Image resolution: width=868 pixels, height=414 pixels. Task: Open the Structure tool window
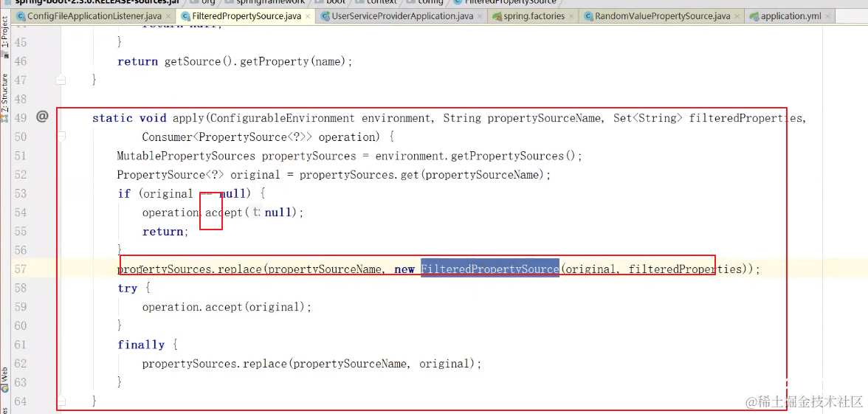(x=5, y=97)
